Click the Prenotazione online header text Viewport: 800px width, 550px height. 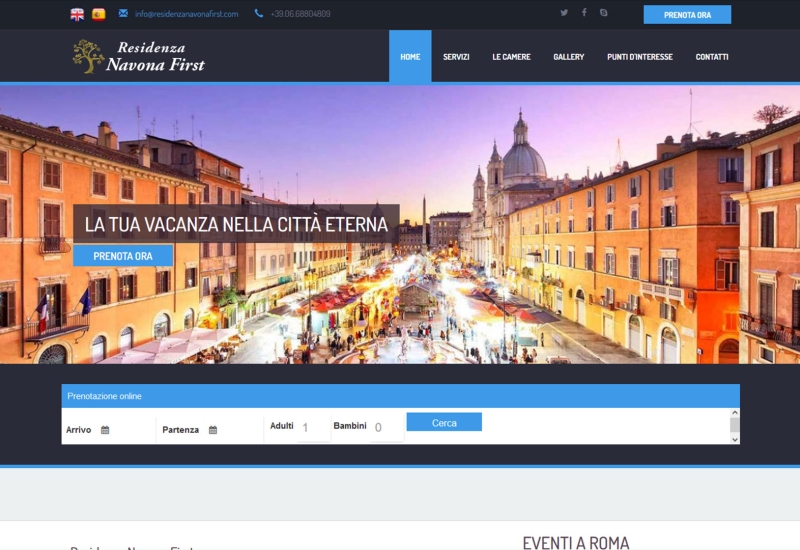coord(105,396)
